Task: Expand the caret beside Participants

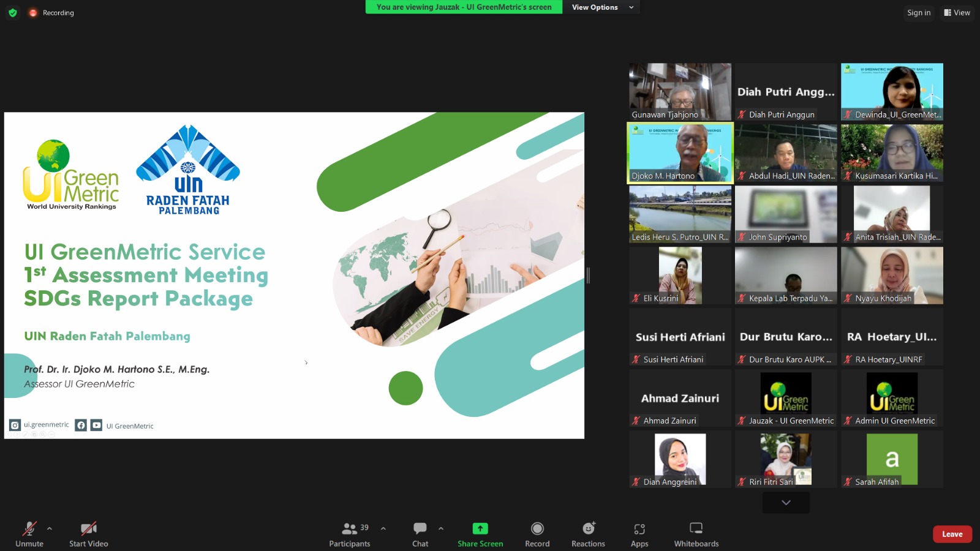Action: tap(383, 528)
